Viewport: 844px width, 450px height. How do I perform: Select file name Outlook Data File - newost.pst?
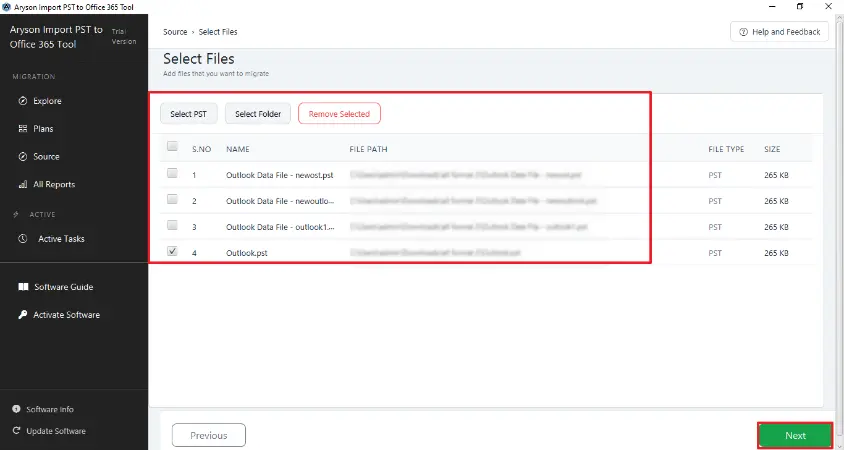point(279,175)
